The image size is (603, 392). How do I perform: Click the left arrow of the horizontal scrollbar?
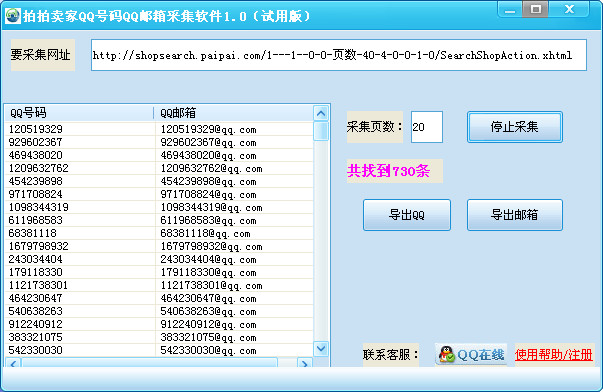click(13, 363)
